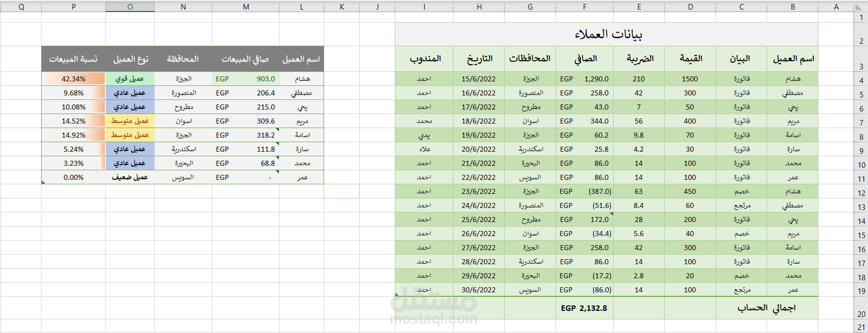The height and width of the screenshot is (333, 868).
Task: Select the date cell 18/6/2022
Action: 479,121
